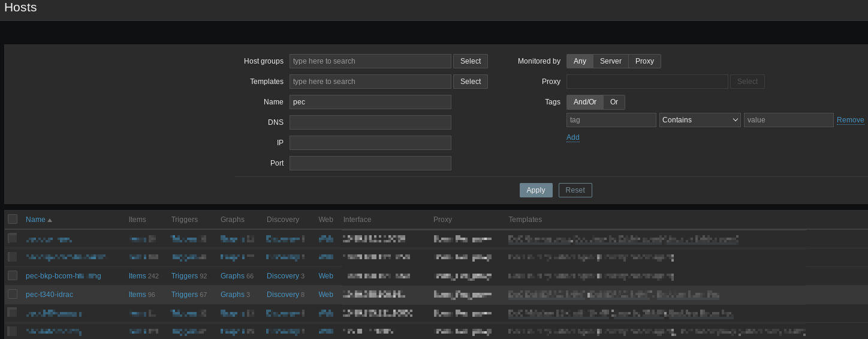Click Select button next to Templates
Viewport: 868px width, 339px height.
(470, 82)
